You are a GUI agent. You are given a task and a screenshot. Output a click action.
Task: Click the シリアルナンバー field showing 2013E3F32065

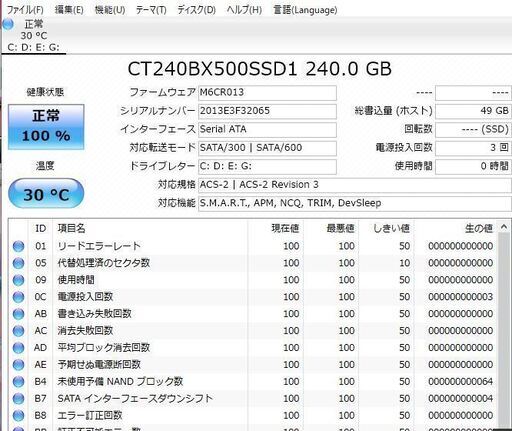coord(267,111)
